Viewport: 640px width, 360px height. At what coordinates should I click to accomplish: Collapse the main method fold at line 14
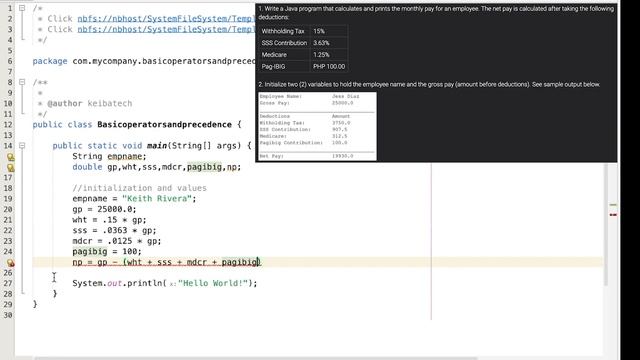(x=22, y=146)
